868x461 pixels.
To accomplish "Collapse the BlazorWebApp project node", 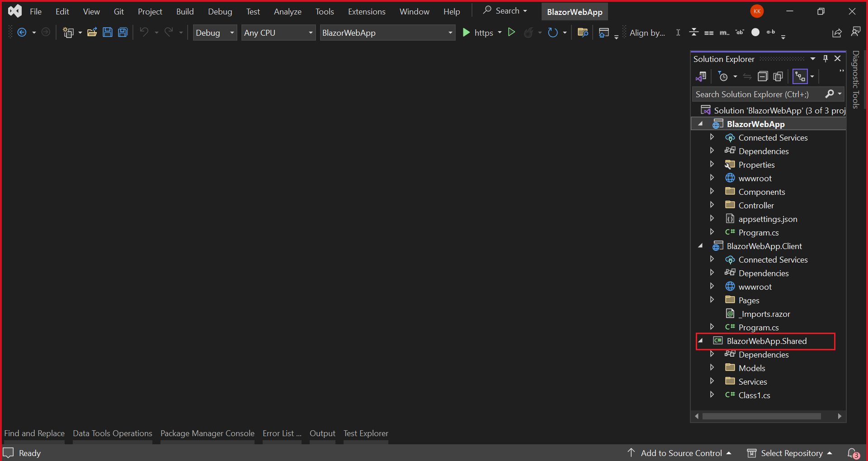I will (700, 124).
